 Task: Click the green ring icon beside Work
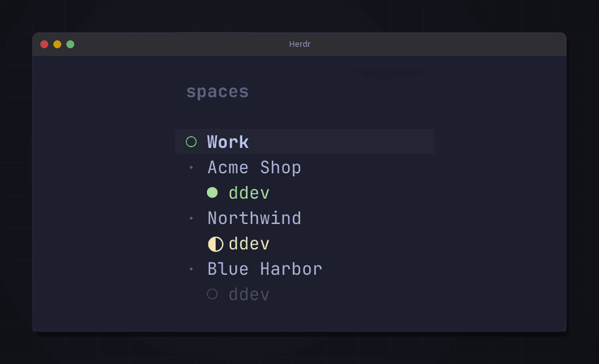click(191, 142)
